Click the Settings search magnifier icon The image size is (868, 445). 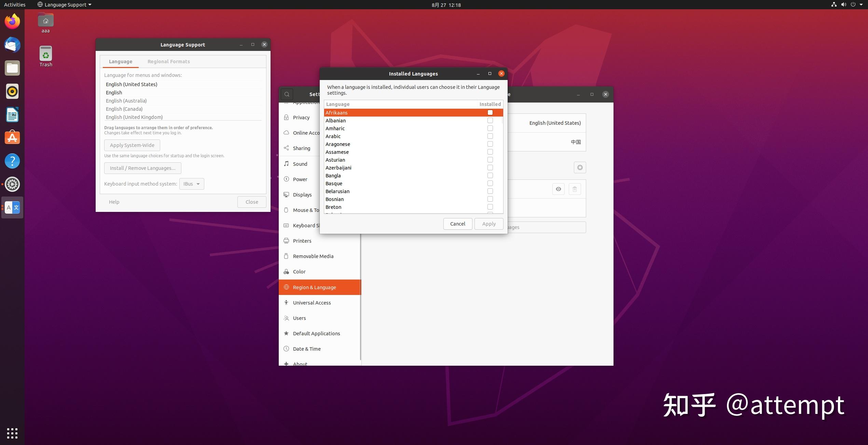[287, 94]
